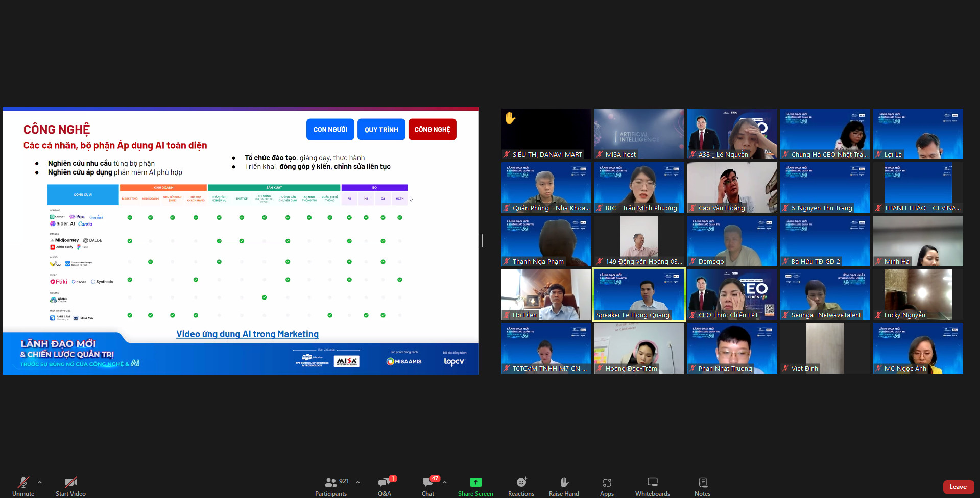980x498 pixels.
Task: Expand audio options arrow next to Unmute
Action: pos(40,482)
